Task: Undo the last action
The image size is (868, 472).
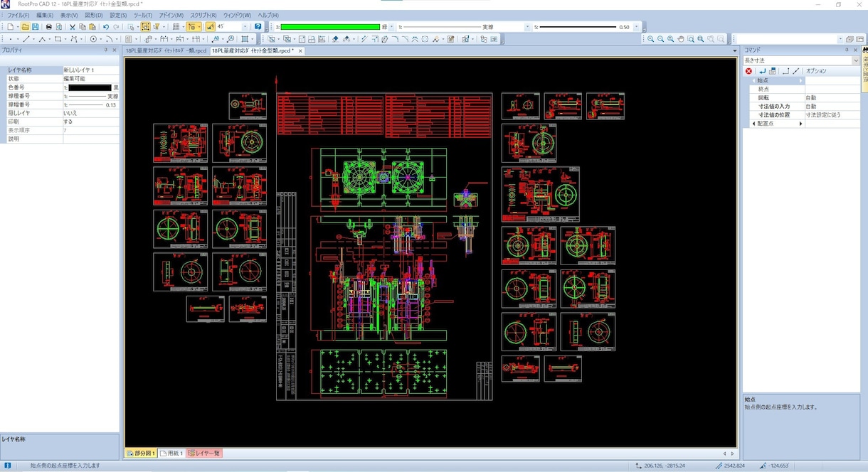Action: pos(106,26)
